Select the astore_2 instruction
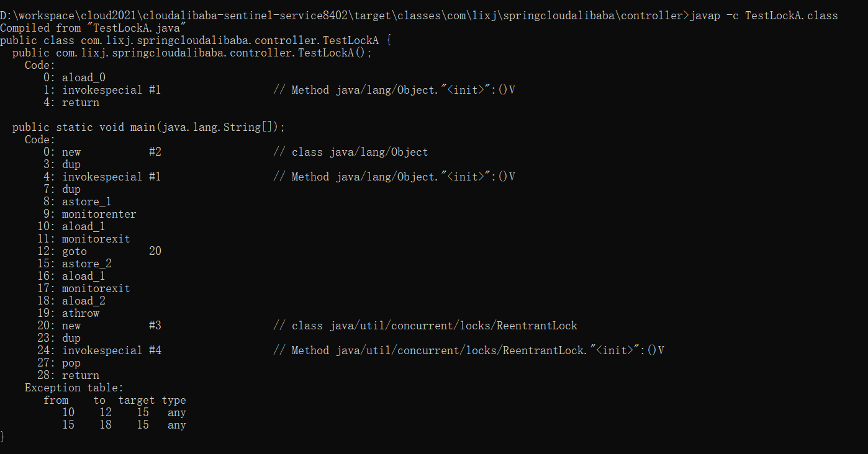This screenshot has height=454, width=868. [x=86, y=264]
